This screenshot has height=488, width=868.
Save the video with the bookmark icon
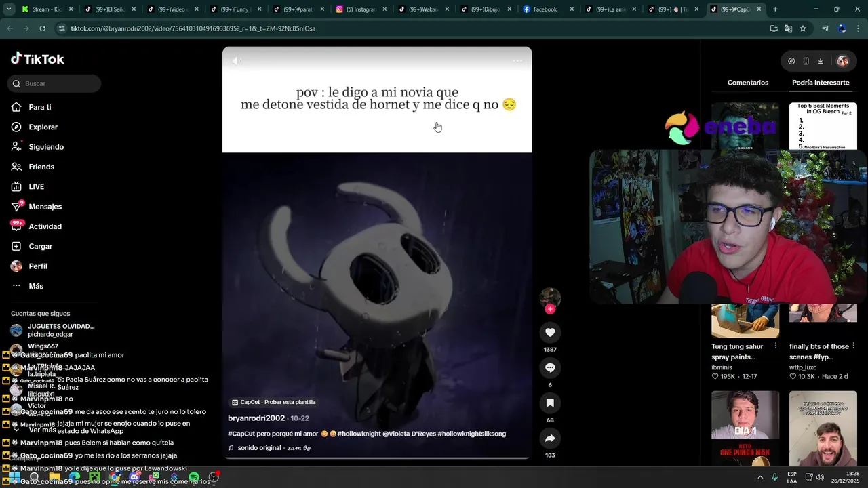(x=550, y=403)
